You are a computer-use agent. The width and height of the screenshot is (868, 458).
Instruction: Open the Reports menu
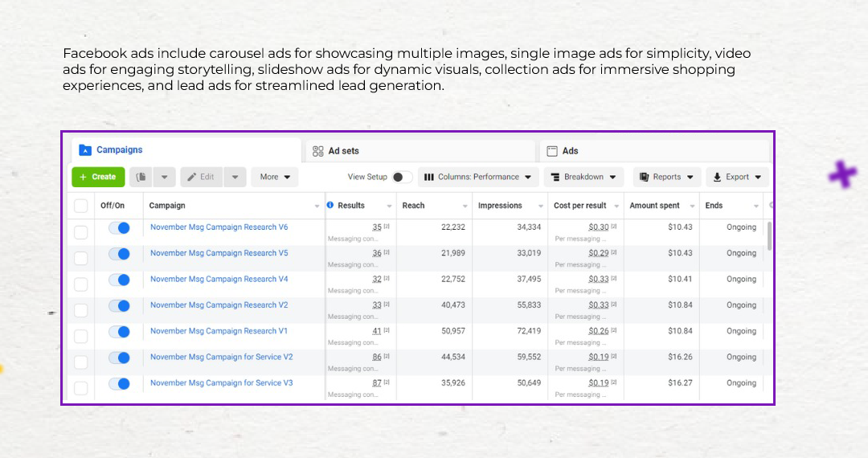click(x=666, y=177)
